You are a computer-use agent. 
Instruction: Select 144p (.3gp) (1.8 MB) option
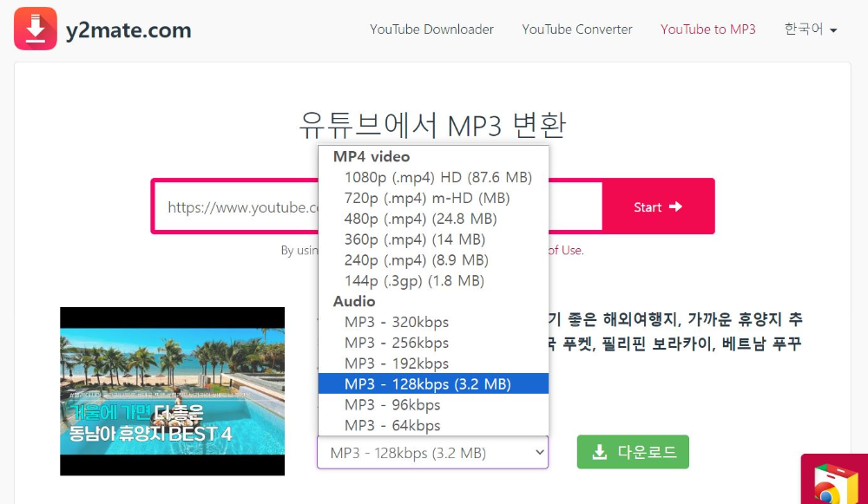click(x=433, y=281)
